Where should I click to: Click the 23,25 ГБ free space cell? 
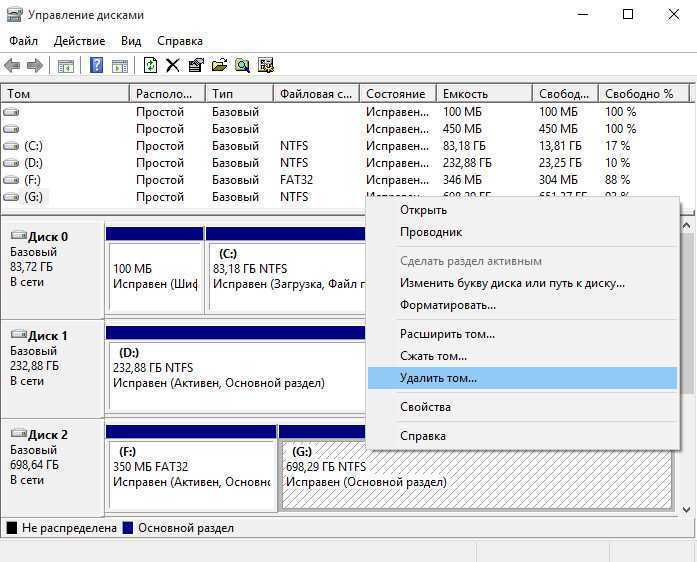tap(560, 163)
